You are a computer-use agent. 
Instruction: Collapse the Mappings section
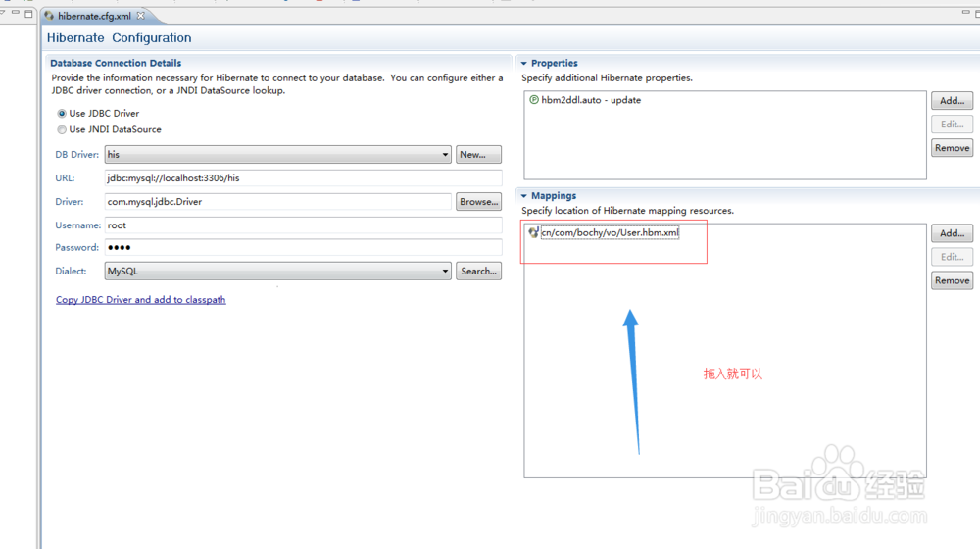524,196
